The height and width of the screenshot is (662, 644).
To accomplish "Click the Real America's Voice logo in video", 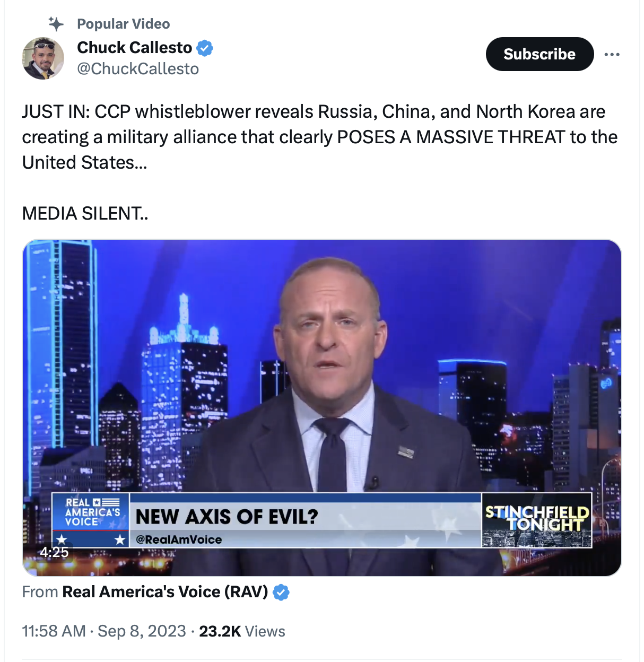I will coord(91,520).
